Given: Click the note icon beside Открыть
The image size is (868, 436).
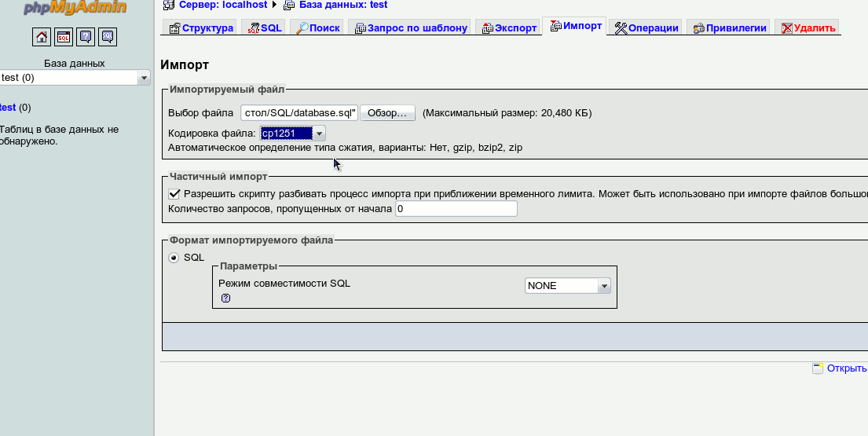Looking at the screenshot, I should pyautogui.click(x=818, y=368).
